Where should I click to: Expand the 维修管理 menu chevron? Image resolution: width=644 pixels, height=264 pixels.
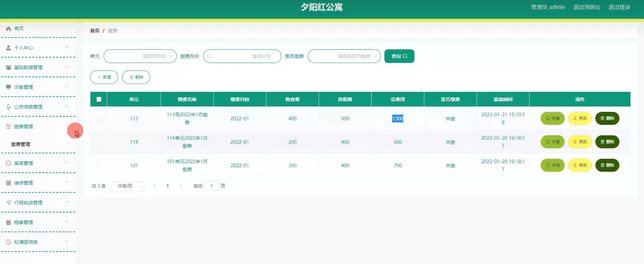pyautogui.click(x=66, y=182)
